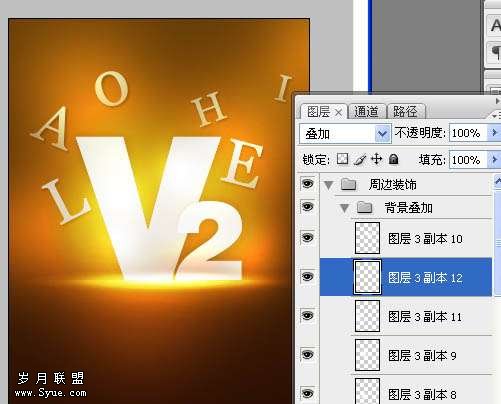This screenshot has height=404, width=501.
Task: Switch to the 路径 tab
Action: click(406, 112)
